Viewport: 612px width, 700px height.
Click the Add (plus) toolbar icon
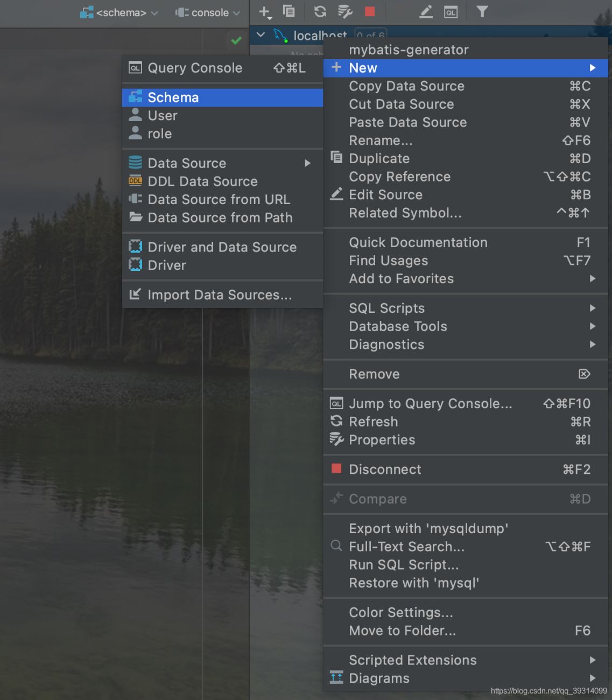264,12
